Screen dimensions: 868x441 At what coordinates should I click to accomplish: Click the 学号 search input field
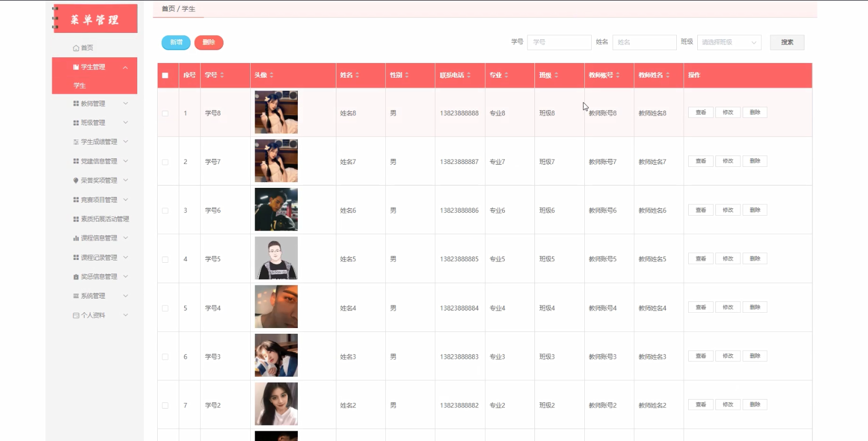click(x=559, y=42)
